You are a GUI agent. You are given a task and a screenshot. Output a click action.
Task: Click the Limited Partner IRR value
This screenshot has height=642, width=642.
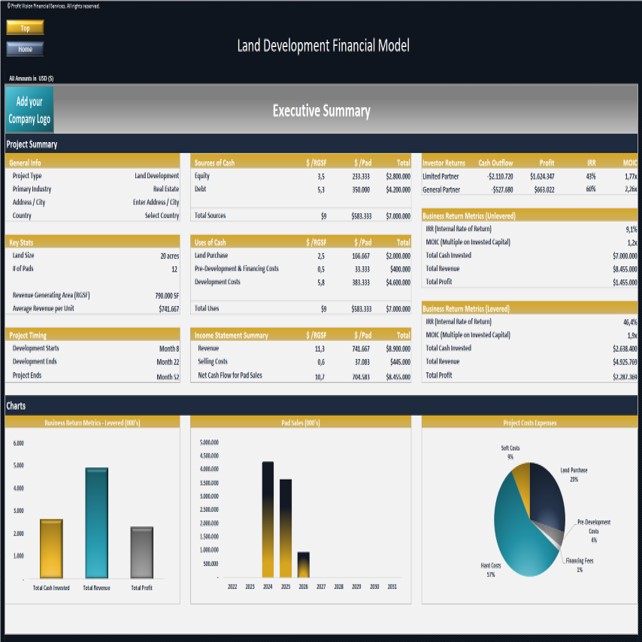pos(590,176)
